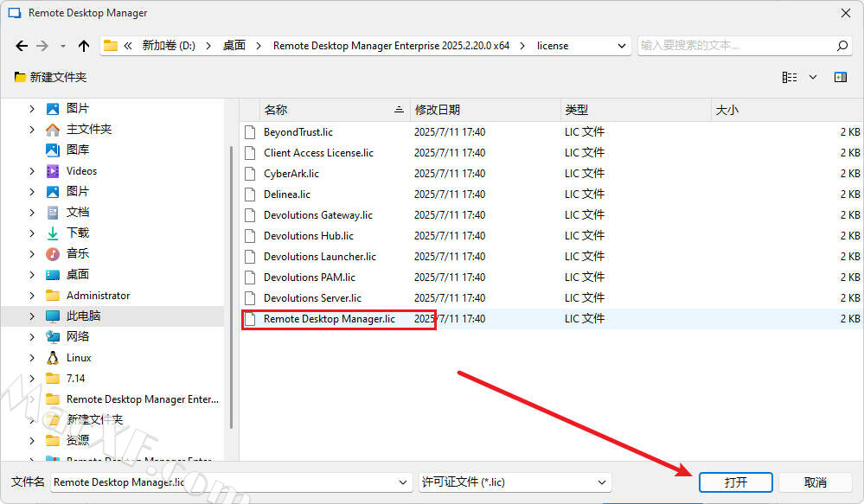Close the Remote Desktop Manager dialog
This screenshot has height=504, width=864.
click(x=846, y=13)
